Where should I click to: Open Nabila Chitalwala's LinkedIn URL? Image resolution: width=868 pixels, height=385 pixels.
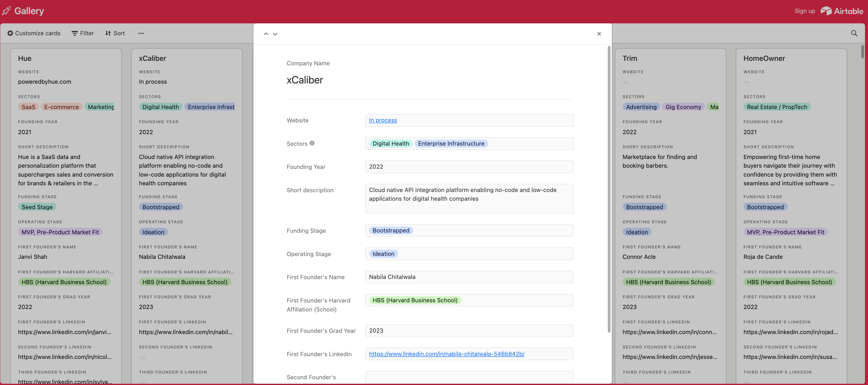[447, 354]
